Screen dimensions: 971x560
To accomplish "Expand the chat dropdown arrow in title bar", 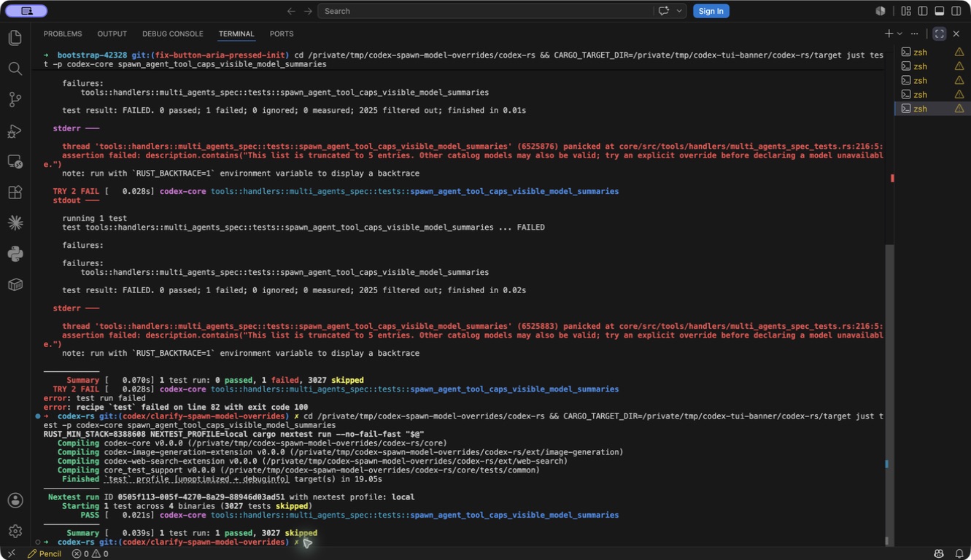I will 679,11.
